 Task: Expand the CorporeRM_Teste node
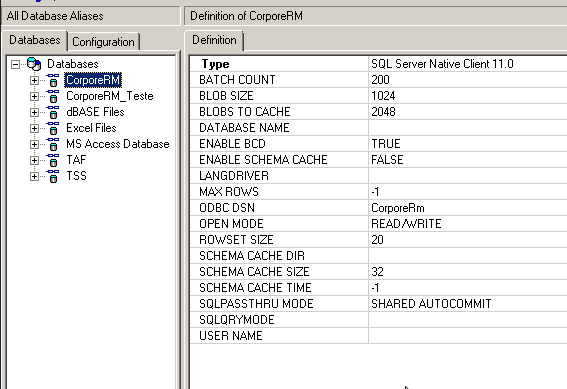pos(34,97)
